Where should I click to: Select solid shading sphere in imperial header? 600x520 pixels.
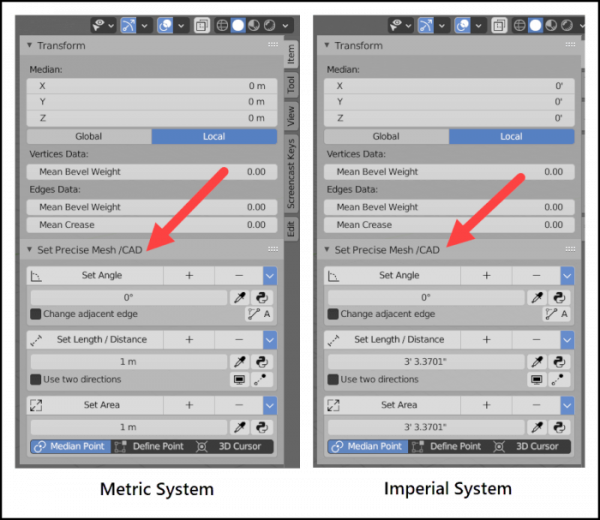(535, 26)
